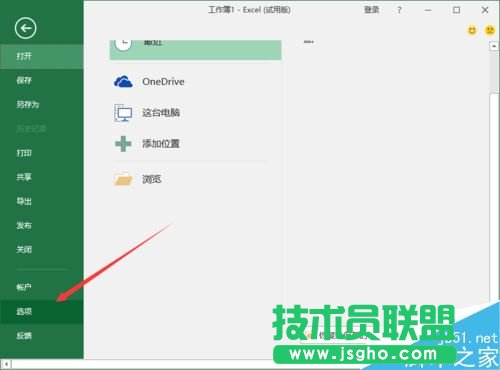Open 共享 in the sidebar
The height and width of the screenshot is (370, 500).
(42, 177)
